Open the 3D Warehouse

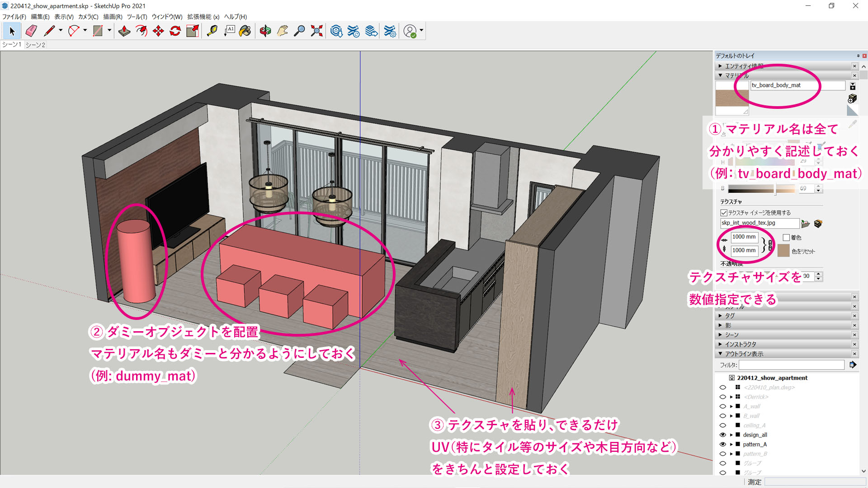pos(336,31)
